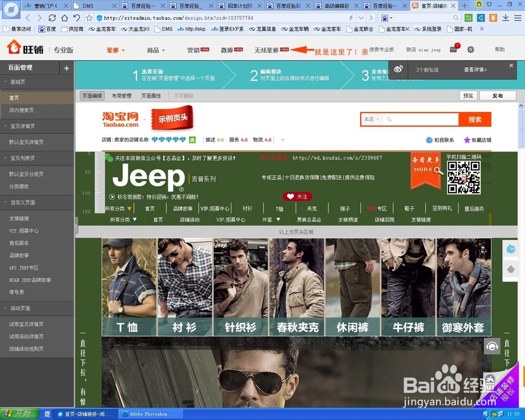The width and height of the screenshot is (525, 420).
Task: Click the browser forward arrow
Action: [39, 18]
